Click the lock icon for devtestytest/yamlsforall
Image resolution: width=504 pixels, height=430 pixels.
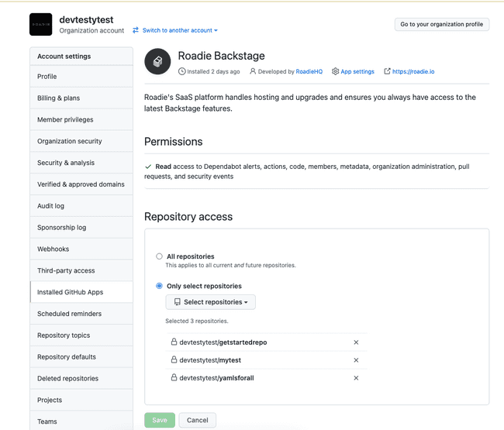[x=174, y=377]
